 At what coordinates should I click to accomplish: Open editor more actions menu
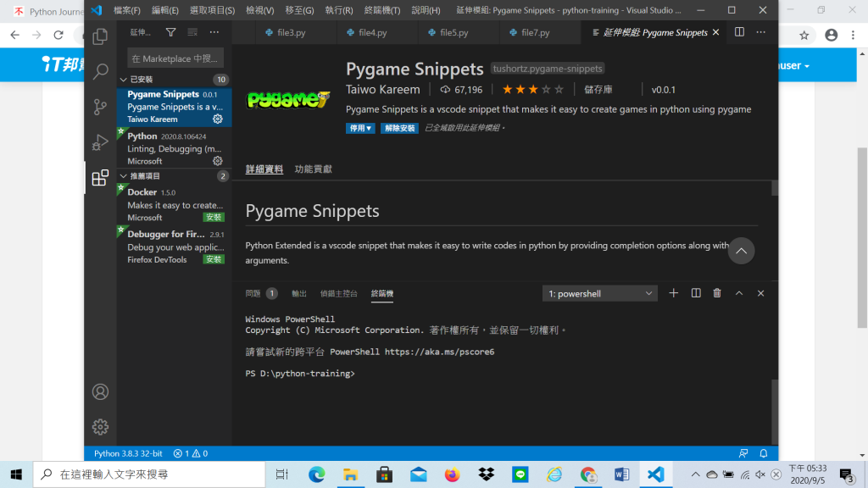pos(761,32)
